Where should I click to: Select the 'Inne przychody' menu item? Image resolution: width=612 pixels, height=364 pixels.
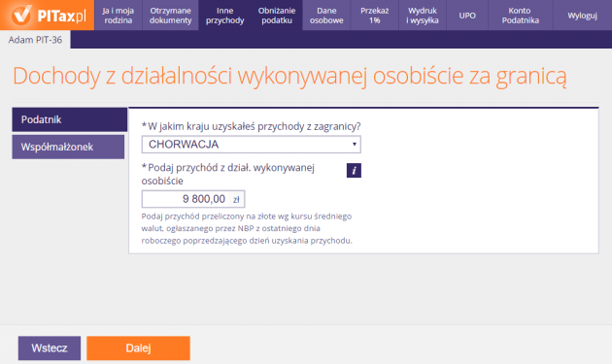coord(224,16)
